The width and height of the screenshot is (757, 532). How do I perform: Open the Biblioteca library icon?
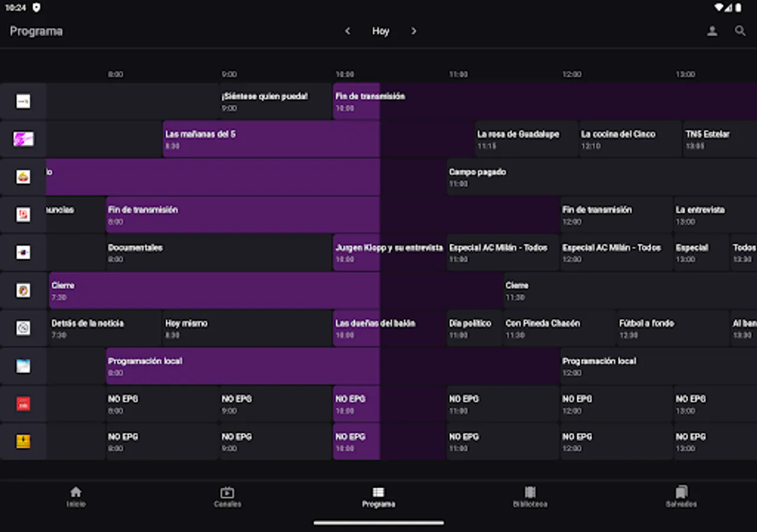[x=530, y=495]
